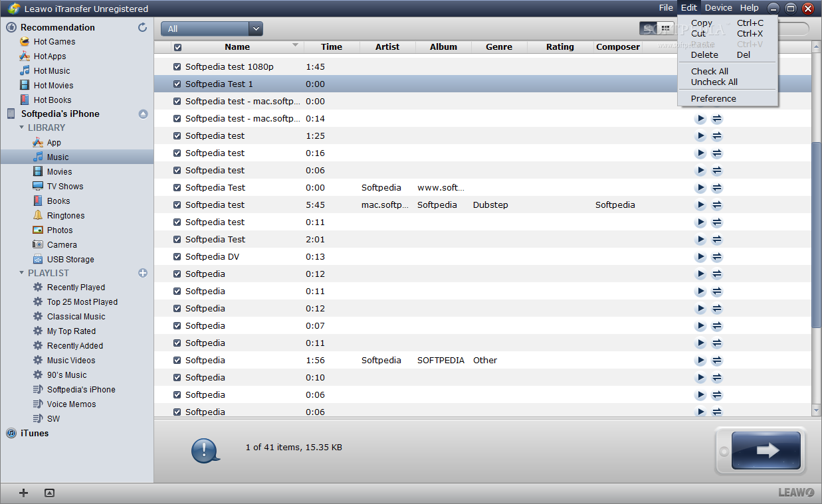Image resolution: width=822 pixels, height=504 pixels.
Task: Click the add button at bottom left
Action: [23, 493]
